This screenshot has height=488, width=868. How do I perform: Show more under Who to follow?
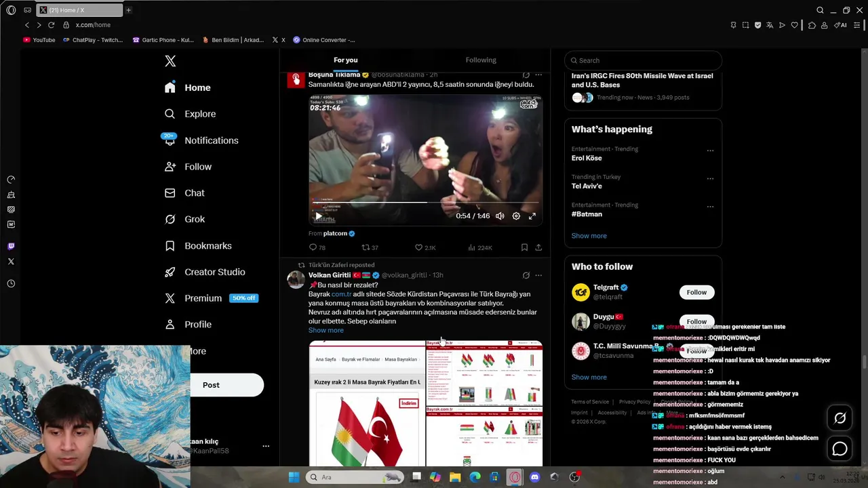pyautogui.click(x=589, y=377)
